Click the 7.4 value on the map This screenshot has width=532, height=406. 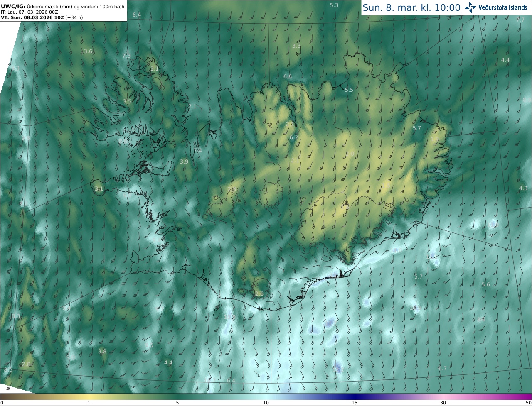[198, 150]
